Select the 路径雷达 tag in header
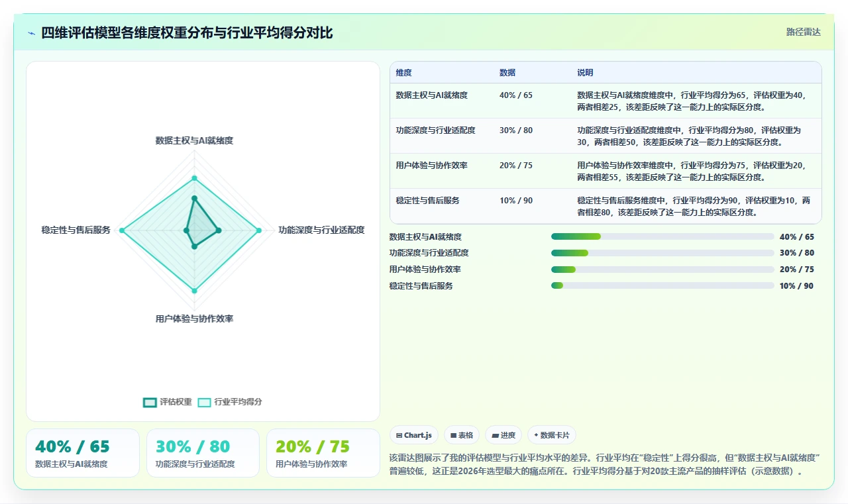Screen dimensions: 848x504 tap(803, 32)
